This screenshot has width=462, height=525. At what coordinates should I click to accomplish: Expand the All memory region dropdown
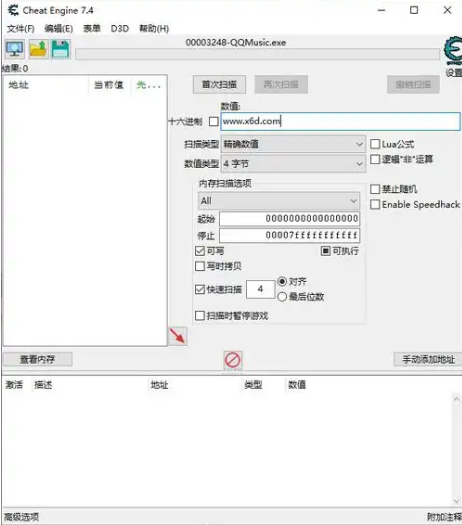pyautogui.click(x=279, y=201)
